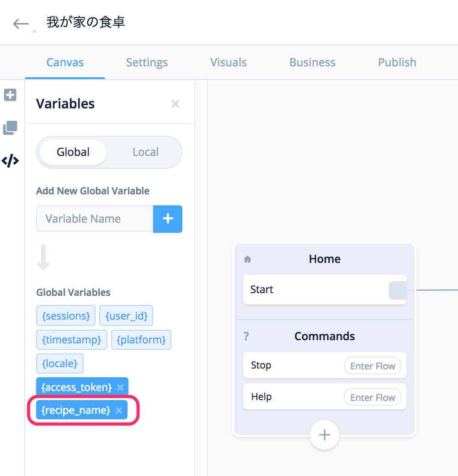
Task: Select the code variables sidebar icon
Action: coord(10,160)
